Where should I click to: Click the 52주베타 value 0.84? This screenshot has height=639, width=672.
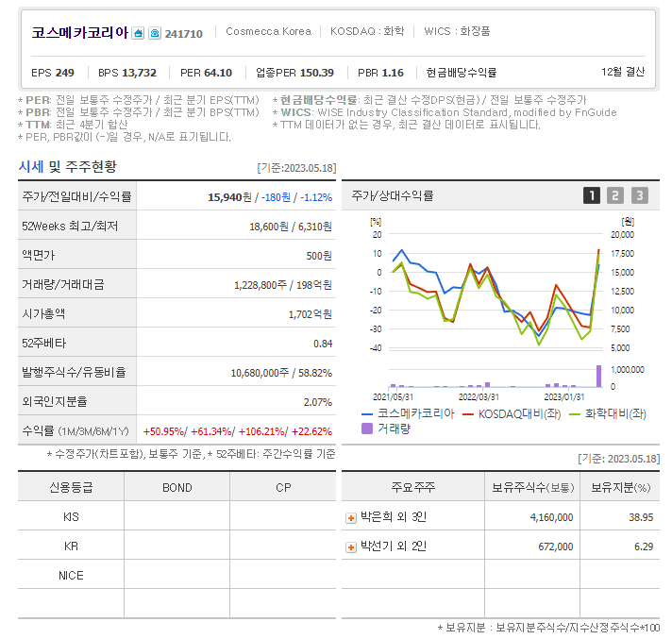[x=323, y=344]
